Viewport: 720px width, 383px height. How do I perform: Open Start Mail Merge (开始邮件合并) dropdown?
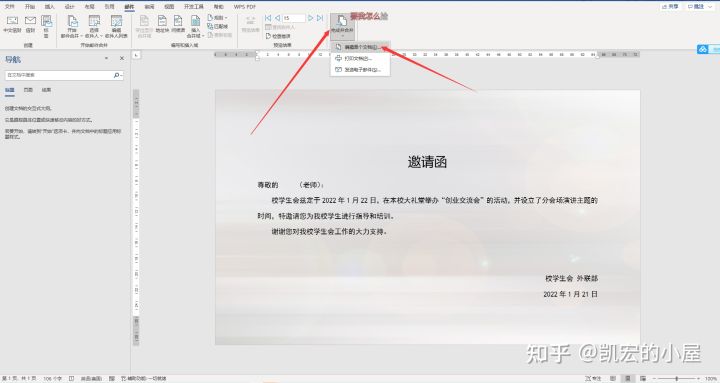tap(72, 26)
